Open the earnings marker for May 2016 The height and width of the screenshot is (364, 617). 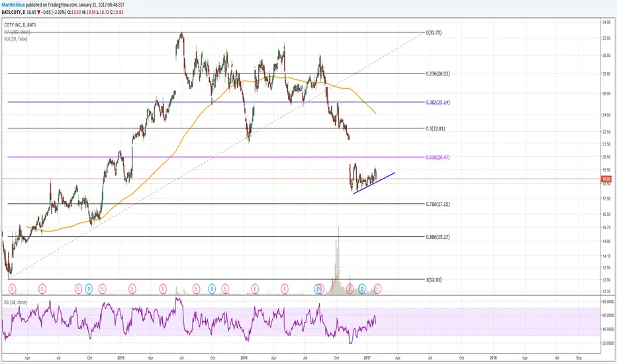[285, 289]
